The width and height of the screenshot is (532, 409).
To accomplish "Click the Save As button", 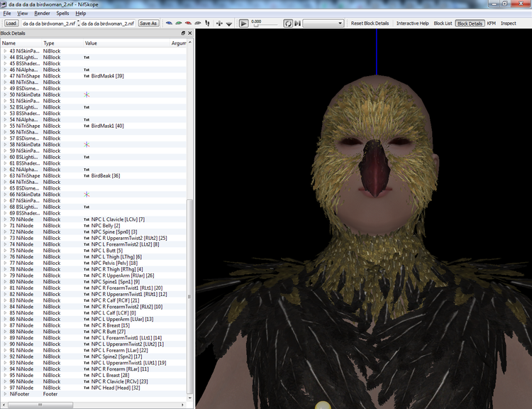I will [x=148, y=23].
